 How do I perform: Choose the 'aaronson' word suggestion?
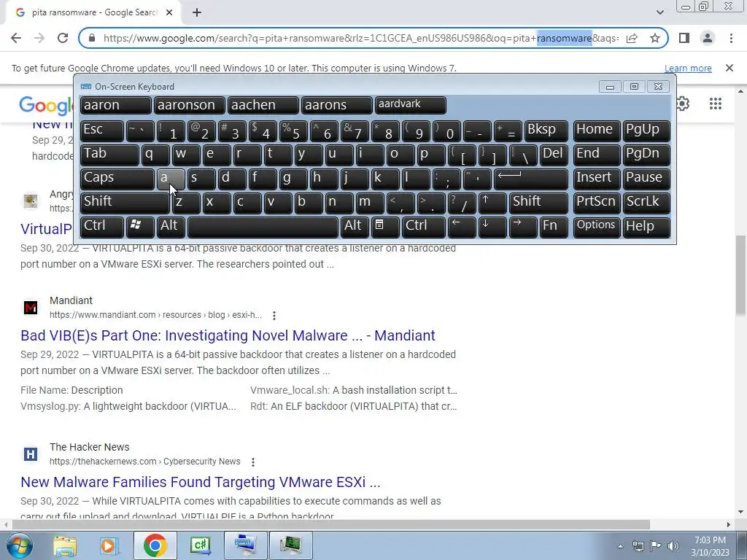click(x=189, y=105)
